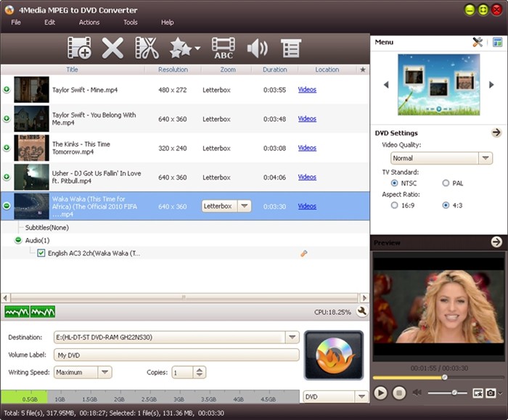Take a snapshot with camera icon

tap(491, 393)
